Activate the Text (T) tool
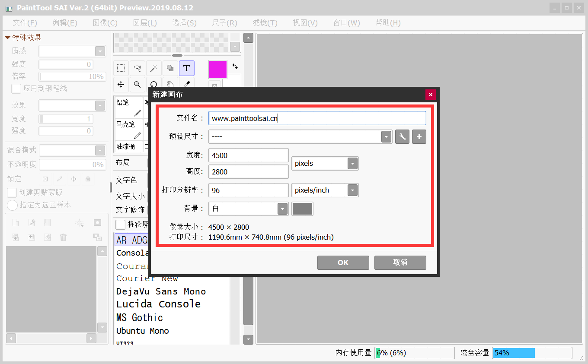This screenshot has height=364, width=588. (187, 68)
